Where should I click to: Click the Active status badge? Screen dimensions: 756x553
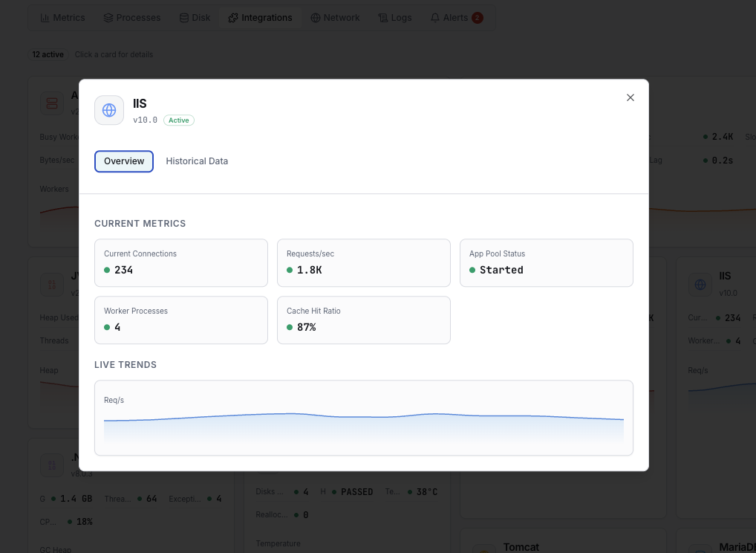(x=178, y=120)
